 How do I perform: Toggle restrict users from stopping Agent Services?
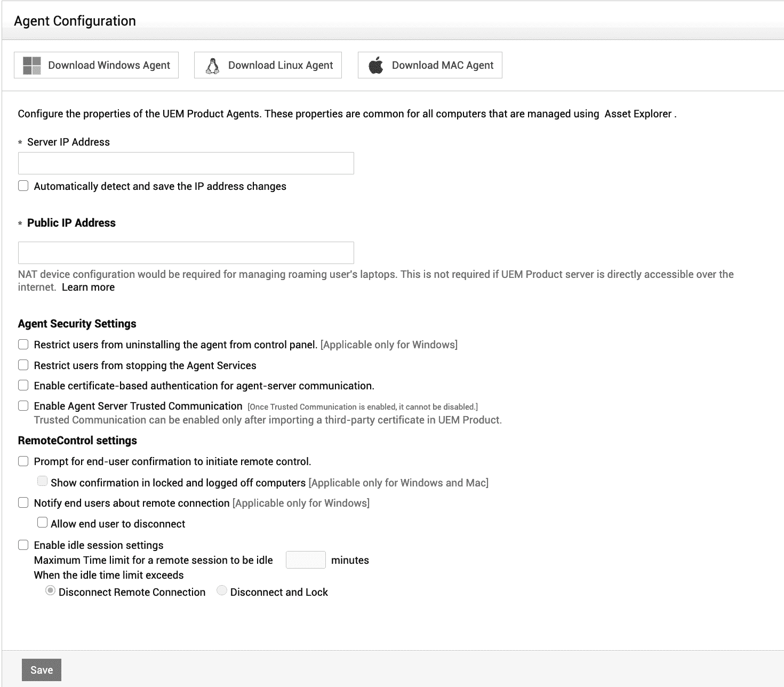pyautogui.click(x=23, y=365)
